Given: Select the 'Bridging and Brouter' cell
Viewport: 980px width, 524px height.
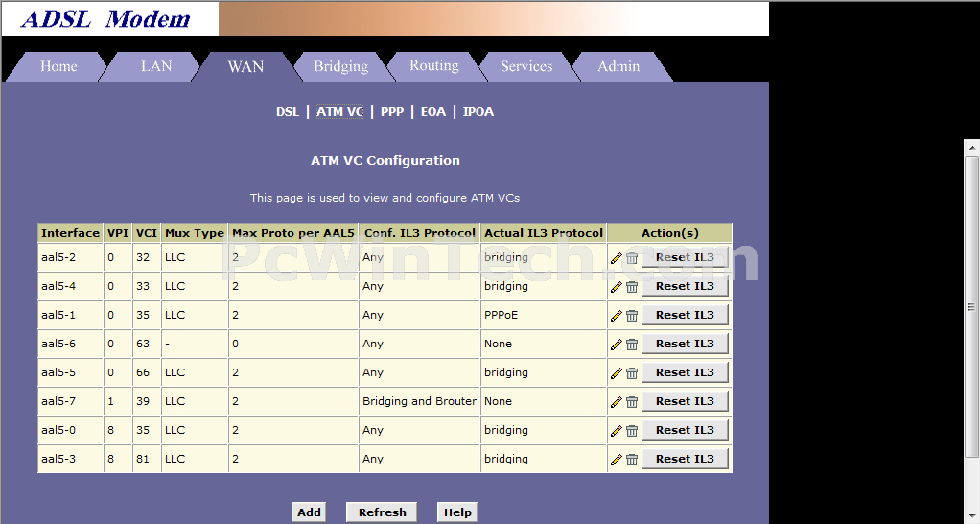Looking at the screenshot, I should pyautogui.click(x=419, y=401).
